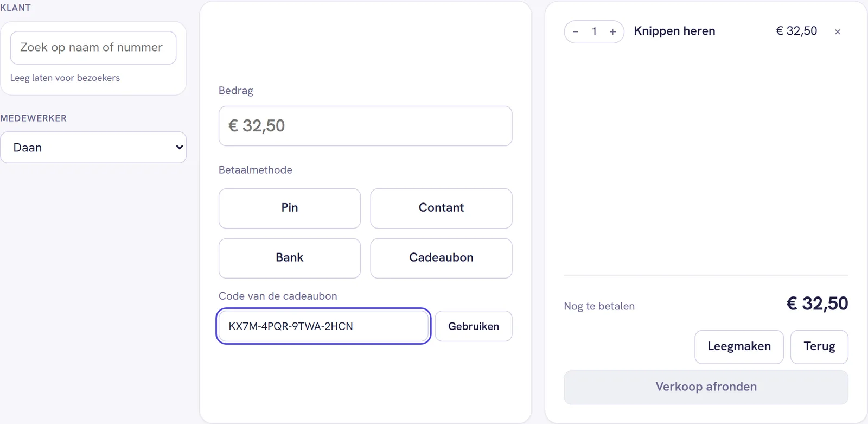Focus the cadeaubon code input field

click(323, 326)
